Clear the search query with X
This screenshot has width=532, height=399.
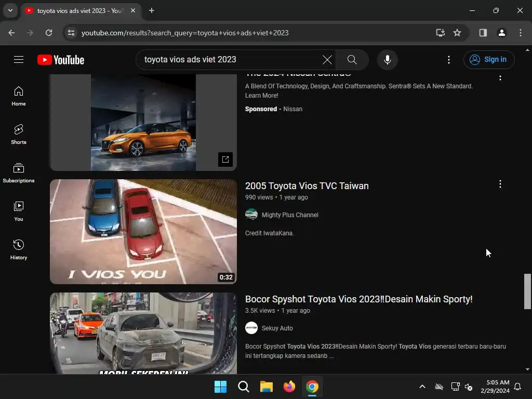pos(327,60)
